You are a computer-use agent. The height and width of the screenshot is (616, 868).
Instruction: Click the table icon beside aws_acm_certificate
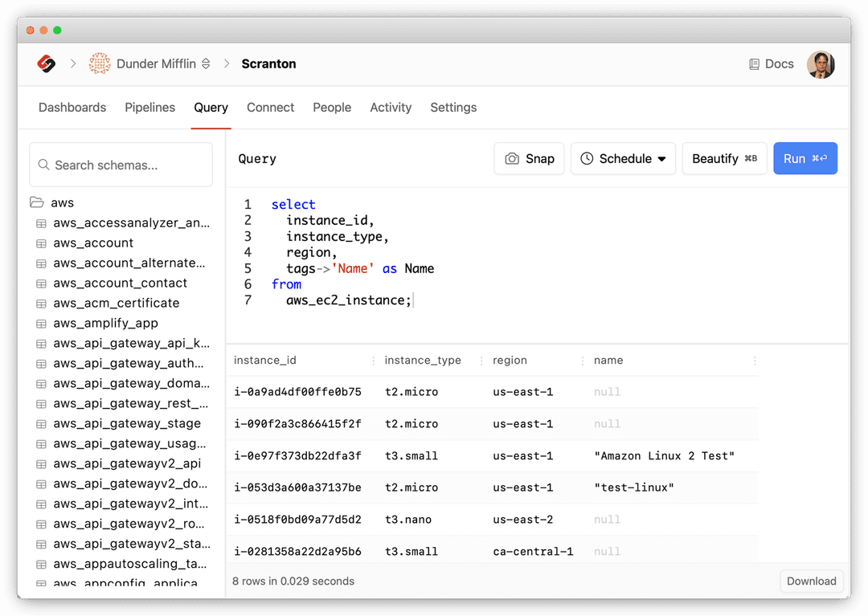41,303
